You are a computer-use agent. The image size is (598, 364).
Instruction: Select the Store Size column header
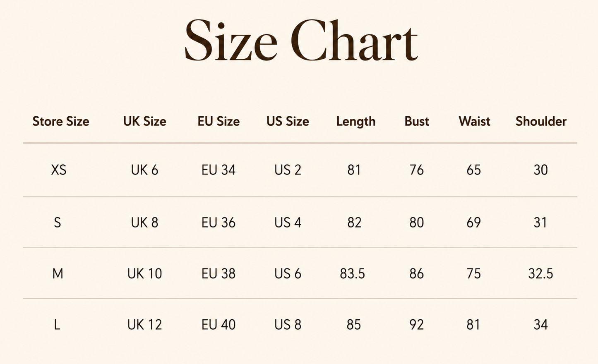(61, 121)
